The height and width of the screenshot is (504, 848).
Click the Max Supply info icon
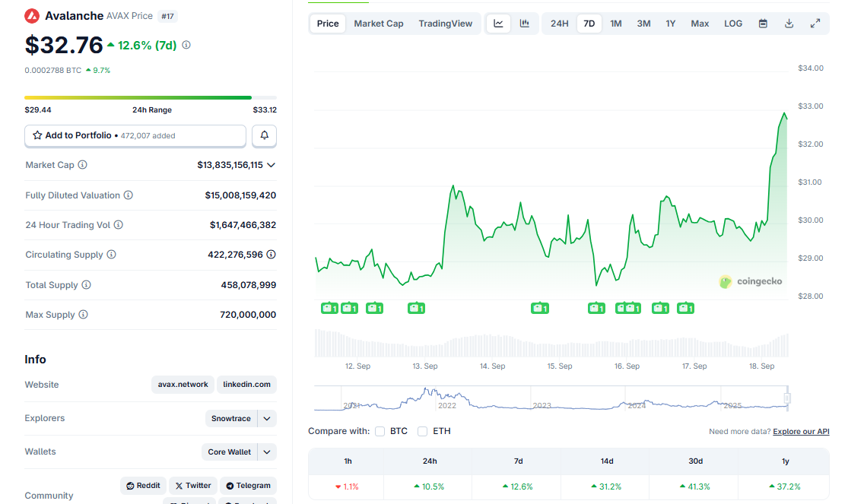84,315
